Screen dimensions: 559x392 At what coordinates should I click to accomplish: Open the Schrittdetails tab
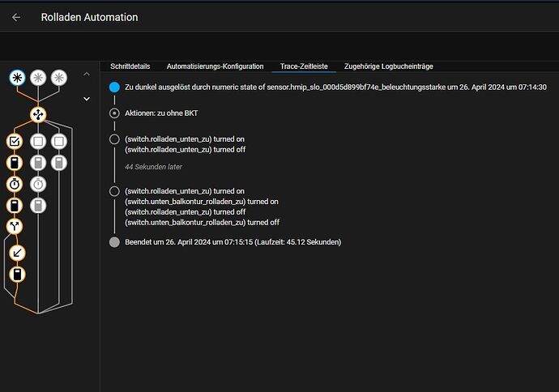pos(130,66)
